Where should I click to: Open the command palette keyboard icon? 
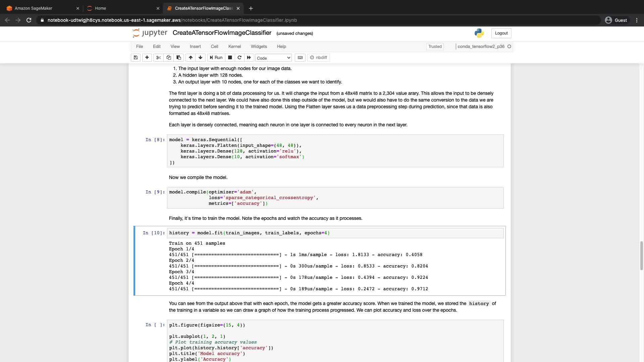tap(300, 58)
